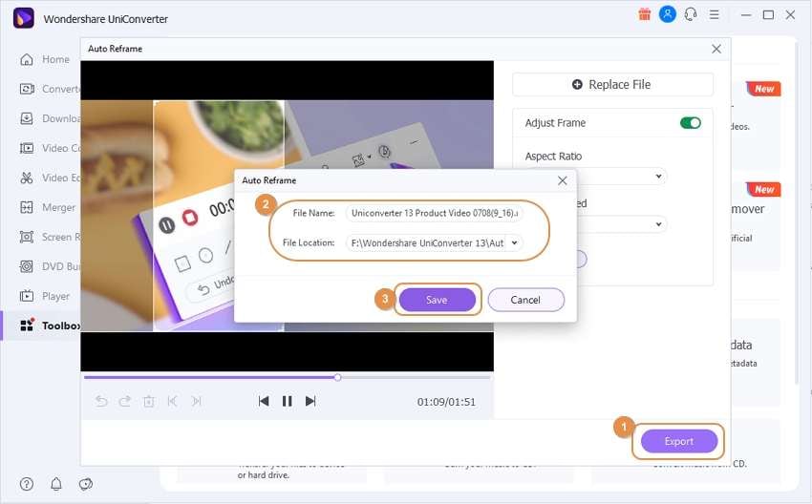
Task: Click the Wondershare UniConverter logo
Action: (23, 18)
